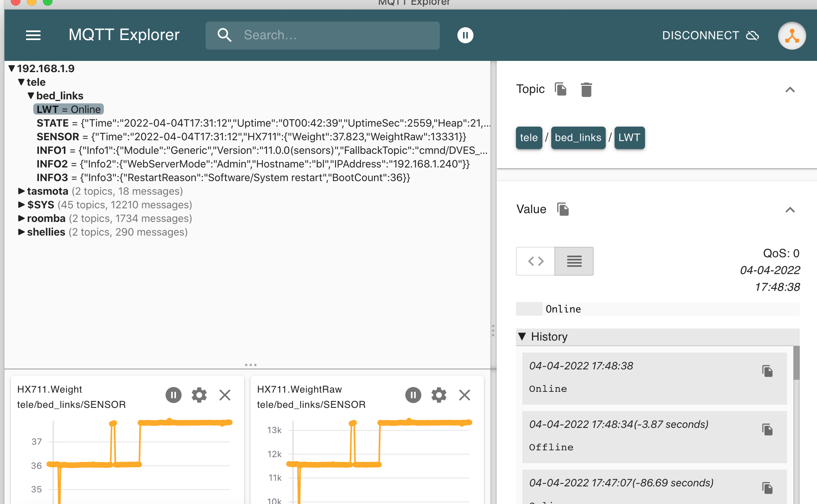The image size is (817, 504).
Task: Click the HX711.WeightRaw chart title
Action: [x=299, y=389]
